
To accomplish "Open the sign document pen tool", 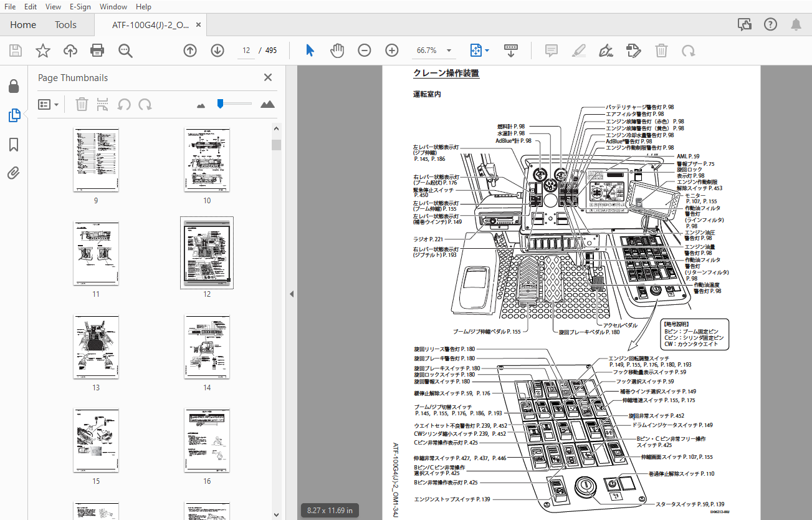I will 606,51.
